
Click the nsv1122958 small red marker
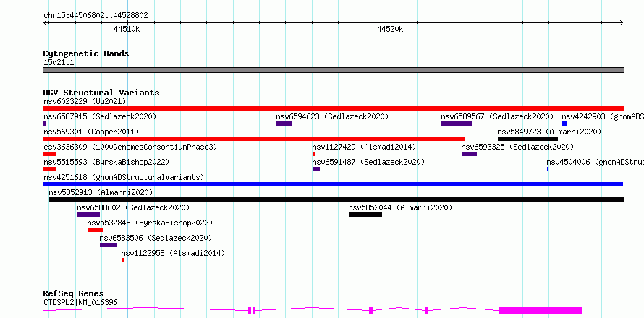pos(123,260)
